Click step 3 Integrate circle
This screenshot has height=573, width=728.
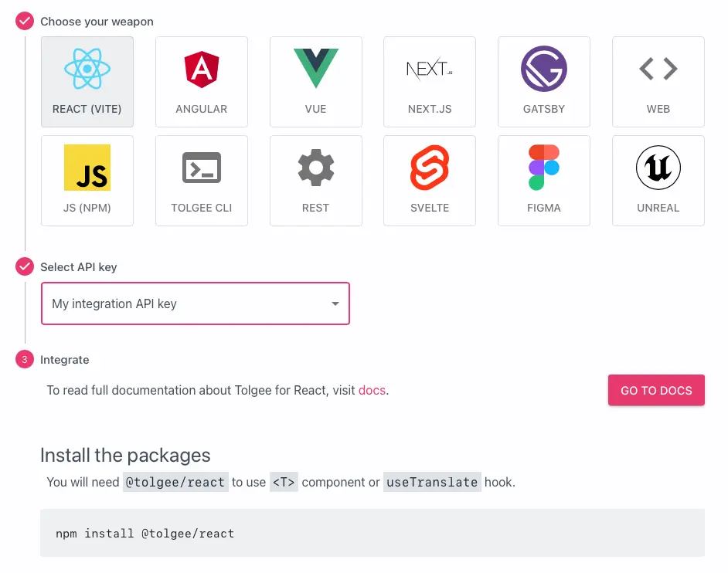[25, 360]
